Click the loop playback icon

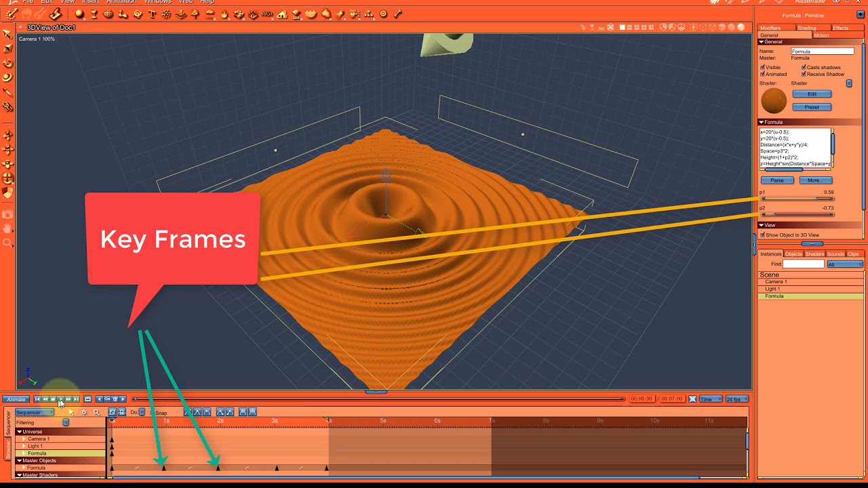[87, 399]
